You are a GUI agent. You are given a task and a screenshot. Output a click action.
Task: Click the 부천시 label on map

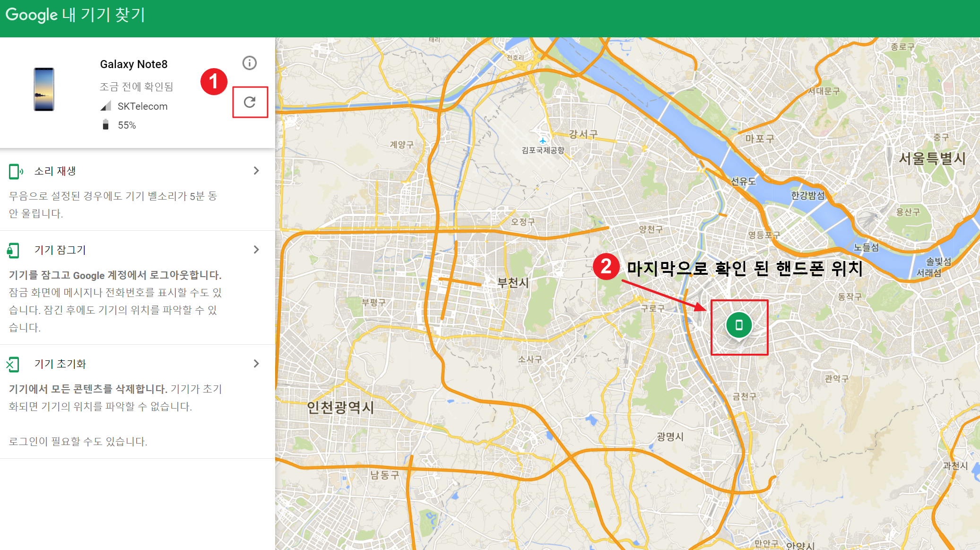tap(513, 283)
